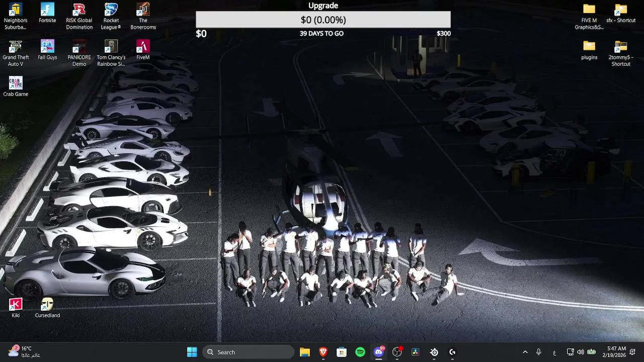Launch Tom Clancy's Rainbow Six icon
The image size is (644, 362).
111,53
